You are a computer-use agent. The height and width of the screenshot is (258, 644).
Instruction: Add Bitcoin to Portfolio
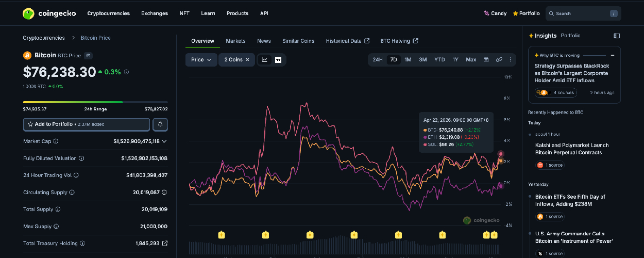87,124
